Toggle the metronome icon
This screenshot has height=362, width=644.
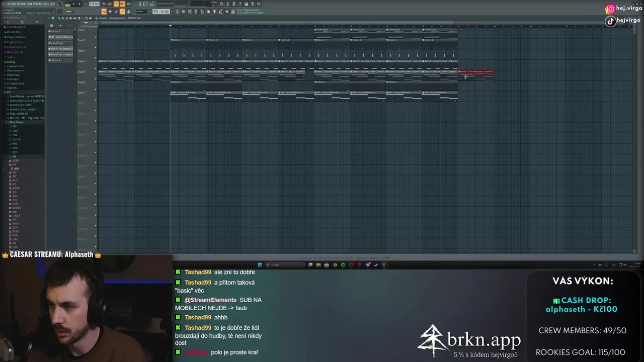click(x=104, y=4)
